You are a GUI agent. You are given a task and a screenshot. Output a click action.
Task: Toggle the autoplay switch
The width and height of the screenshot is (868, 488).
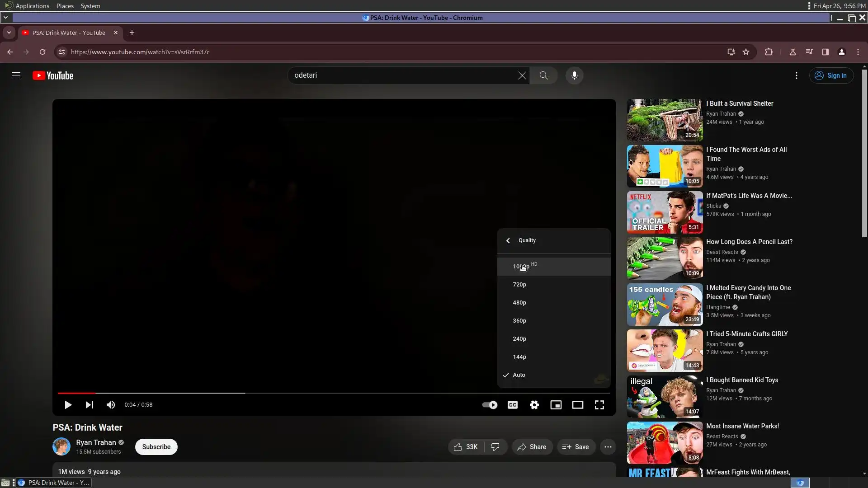click(x=490, y=405)
